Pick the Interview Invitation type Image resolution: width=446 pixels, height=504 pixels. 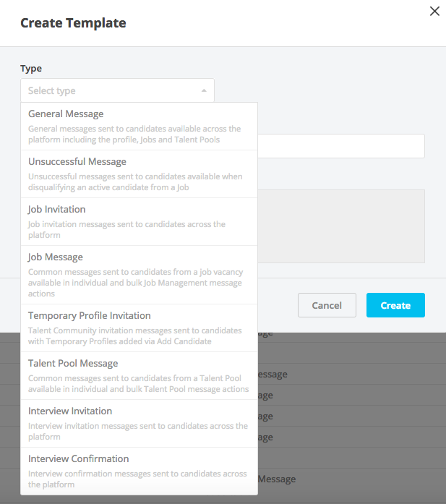tap(70, 411)
